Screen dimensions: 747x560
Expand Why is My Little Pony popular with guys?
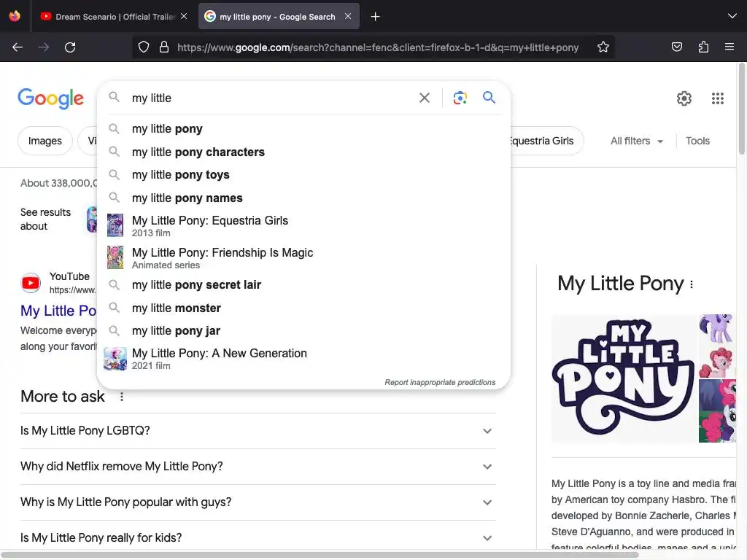pos(258,502)
